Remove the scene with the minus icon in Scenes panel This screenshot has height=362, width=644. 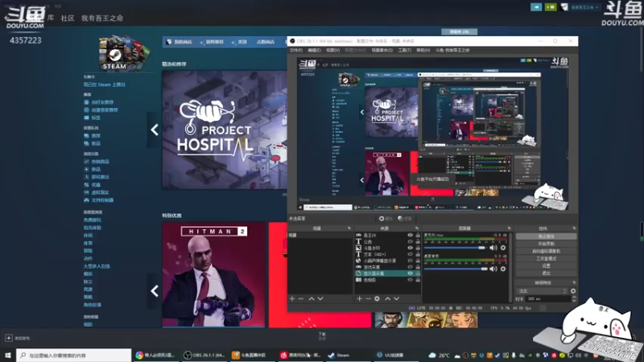[301, 298]
